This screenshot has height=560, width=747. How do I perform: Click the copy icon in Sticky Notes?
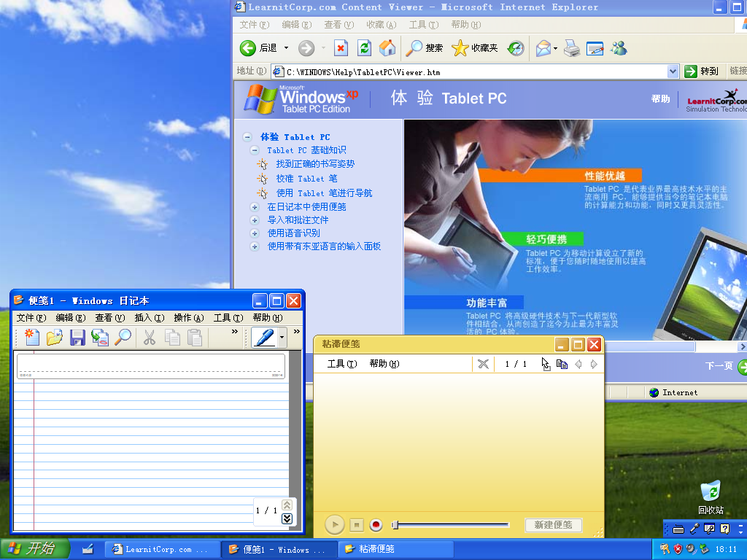pos(562,365)
